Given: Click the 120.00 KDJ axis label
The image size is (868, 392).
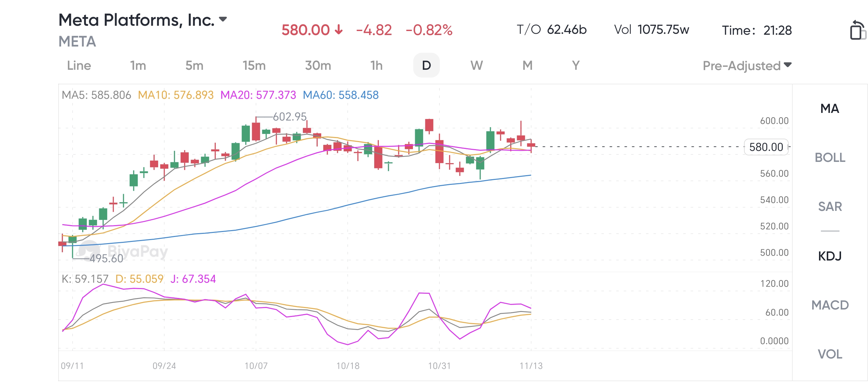Looking at the screenshot, I should click(x=774, y=283).
